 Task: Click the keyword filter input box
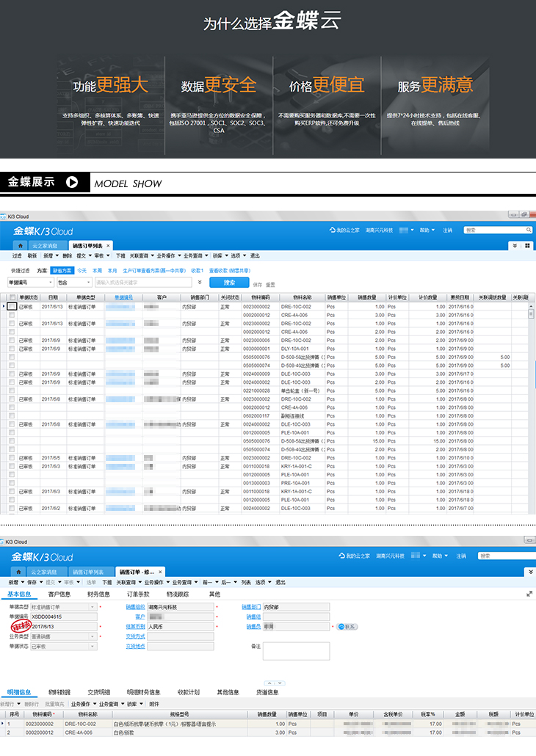click(x=143, y=283)
